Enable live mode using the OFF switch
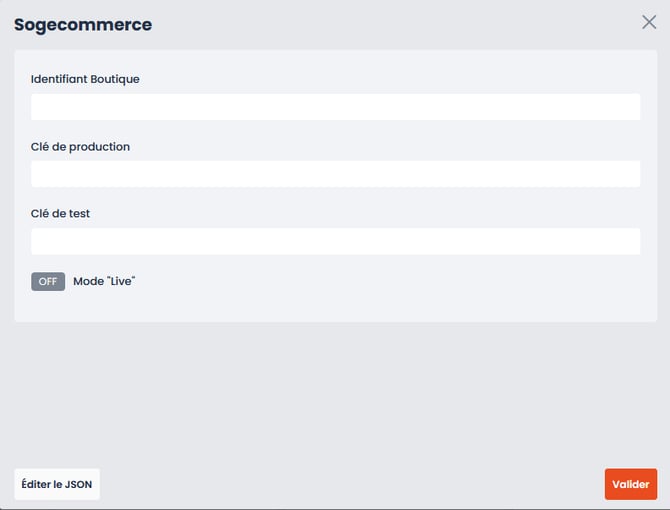This screenshot has height=510, width=670. point(48,282)
